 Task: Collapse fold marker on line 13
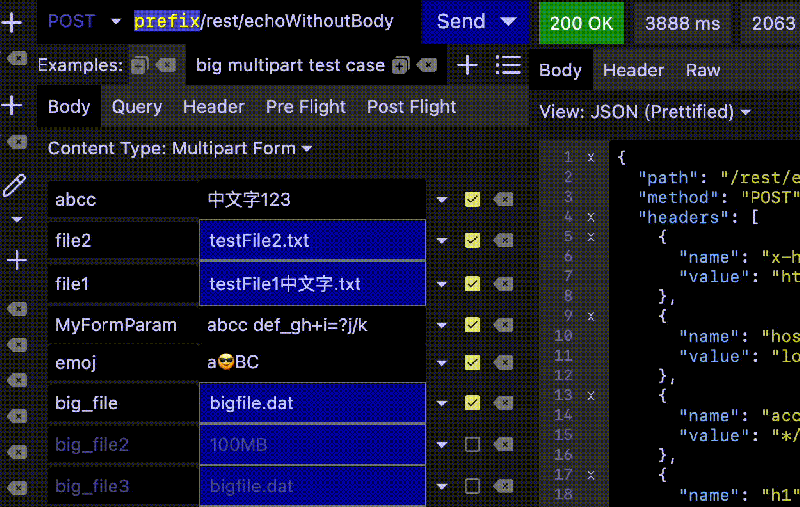591,395
